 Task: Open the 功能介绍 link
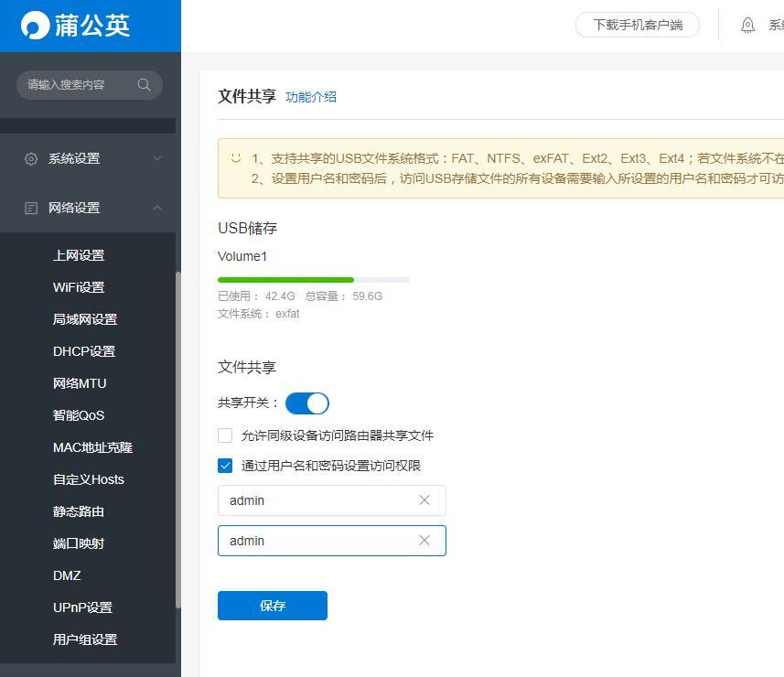(311, 95)
